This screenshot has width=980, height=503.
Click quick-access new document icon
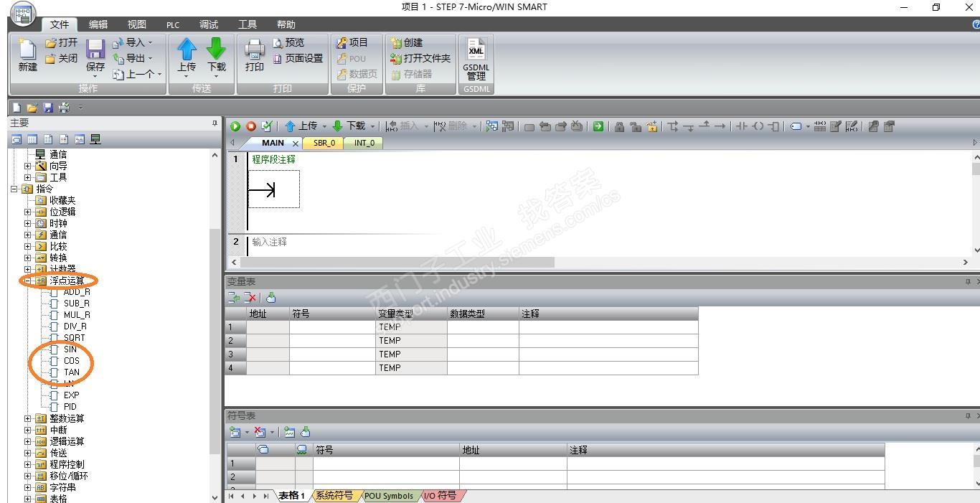click(17, 108)
